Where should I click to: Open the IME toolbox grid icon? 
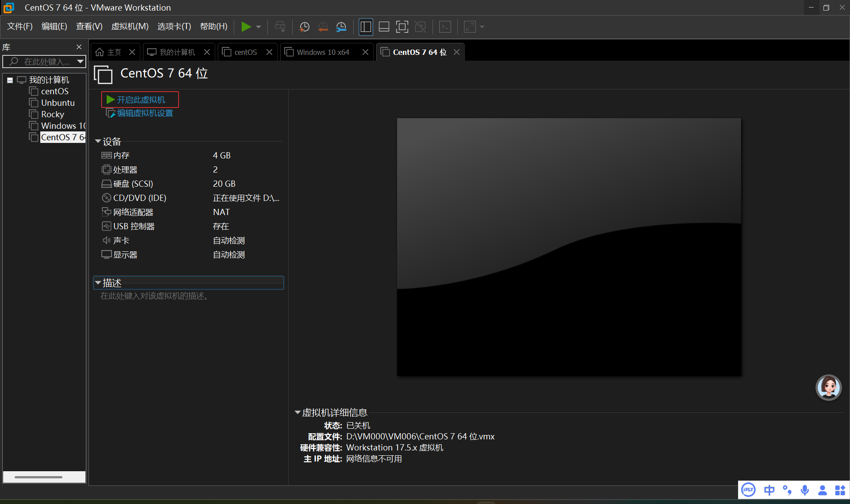[840, 490]
